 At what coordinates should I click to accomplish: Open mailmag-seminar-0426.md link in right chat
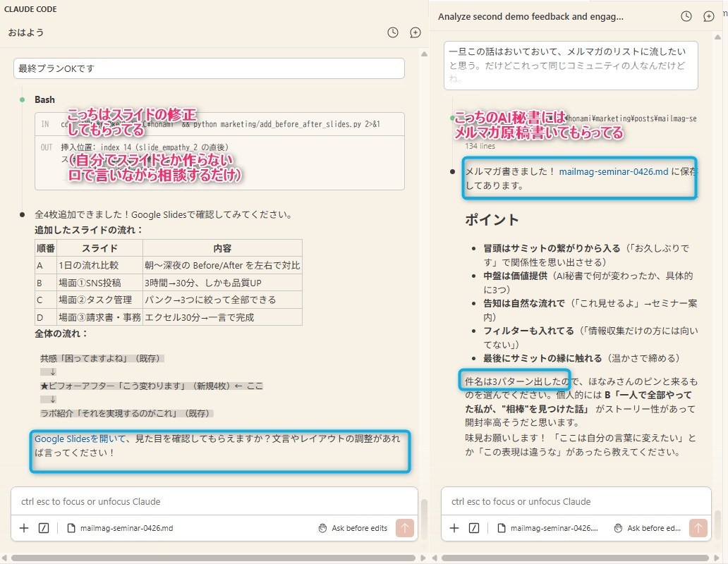tap(613, 171)
